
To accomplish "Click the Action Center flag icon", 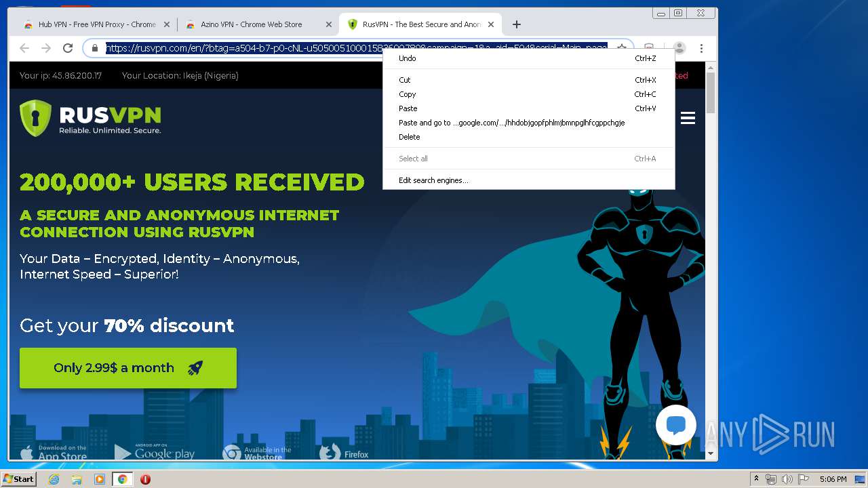I will 804,479.
